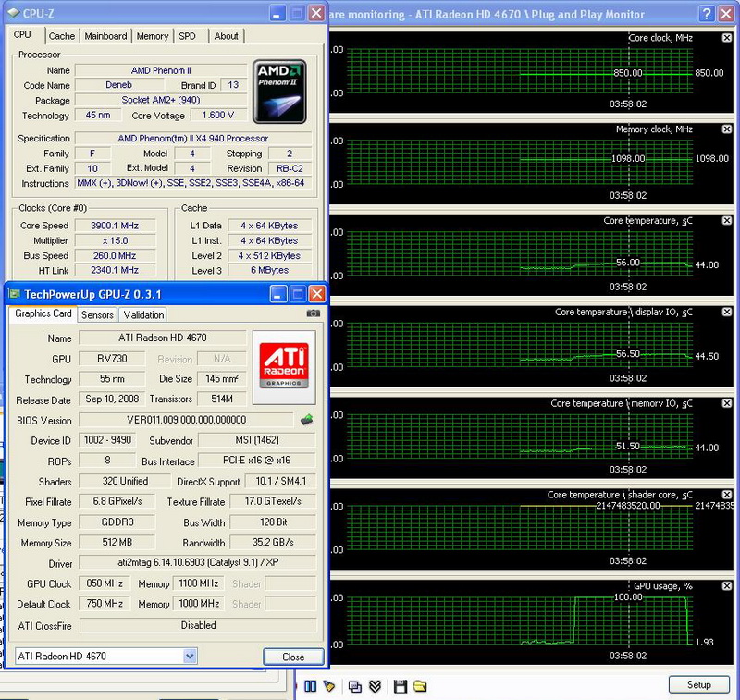The height and width of the screenshot is (700, 740).
Task: Select the SPD tab in CPU-Z
Action: pyautogui.click(x=187, y=36)
